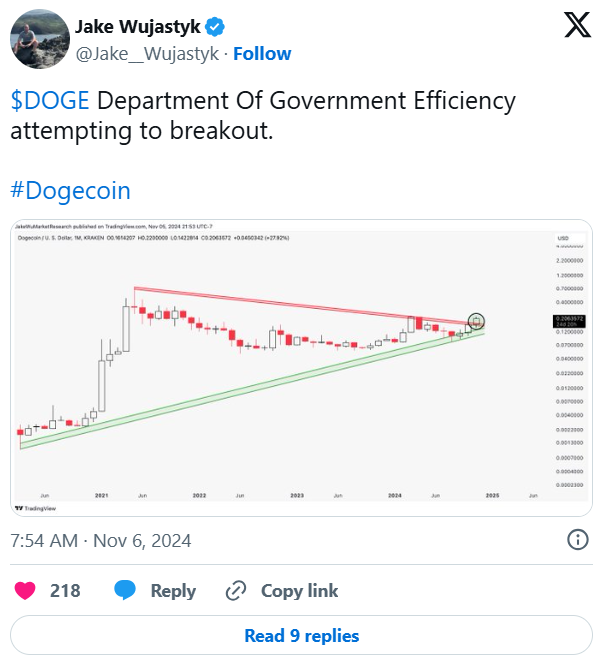
Task: Click the blue verified badge icon
Action: point(215,26)
